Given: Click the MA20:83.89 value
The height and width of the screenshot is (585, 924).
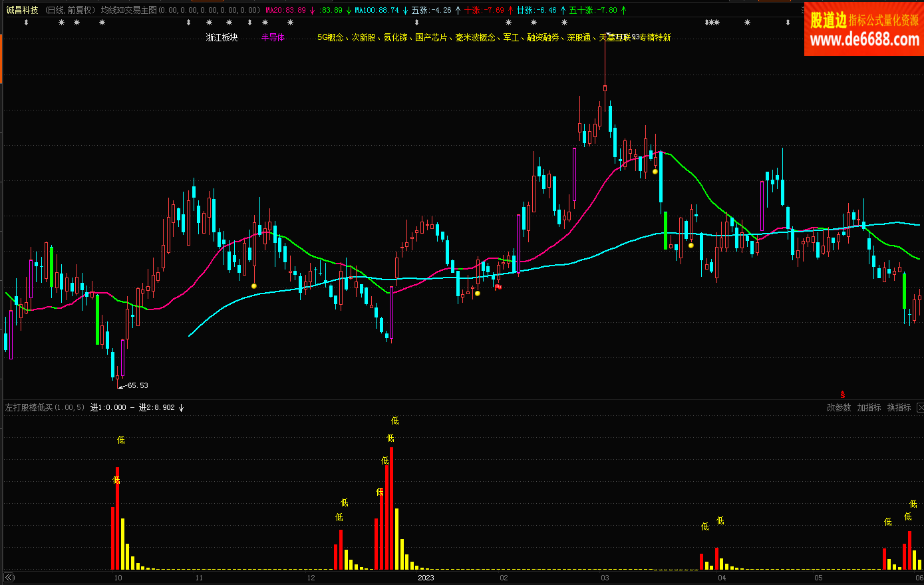Looking at the screenshot, I should click(286, 10).
